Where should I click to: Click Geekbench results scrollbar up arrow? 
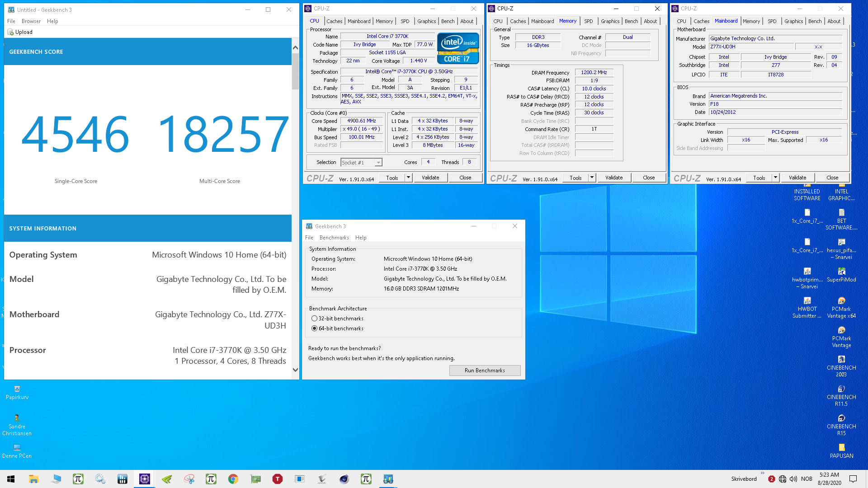click(295, 47)
